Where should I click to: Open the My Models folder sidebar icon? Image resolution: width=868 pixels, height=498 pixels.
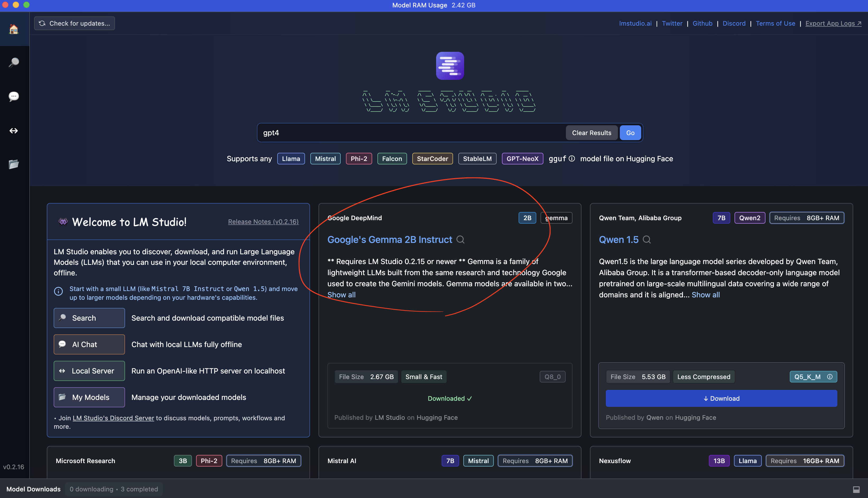[14, 164]
